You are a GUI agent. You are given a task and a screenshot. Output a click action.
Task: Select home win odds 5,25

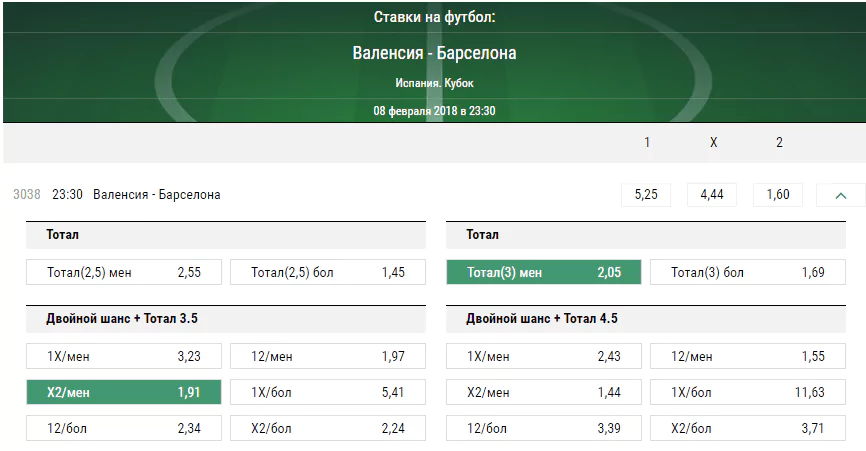pyautogui.click(x=646, y=195)
